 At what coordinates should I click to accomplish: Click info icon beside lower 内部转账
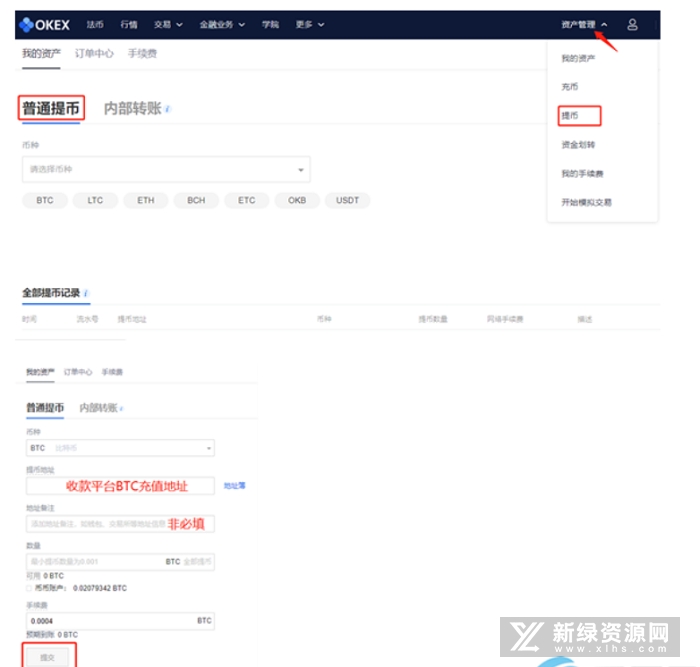pos(122,408)
